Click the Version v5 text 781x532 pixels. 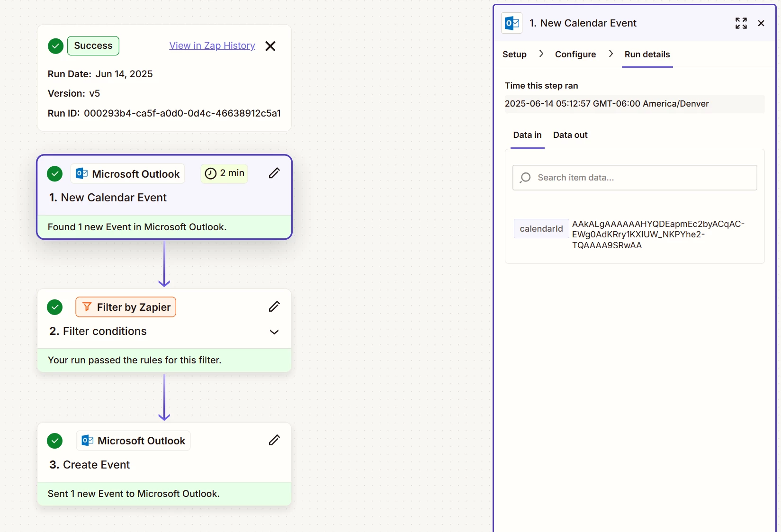74,93
